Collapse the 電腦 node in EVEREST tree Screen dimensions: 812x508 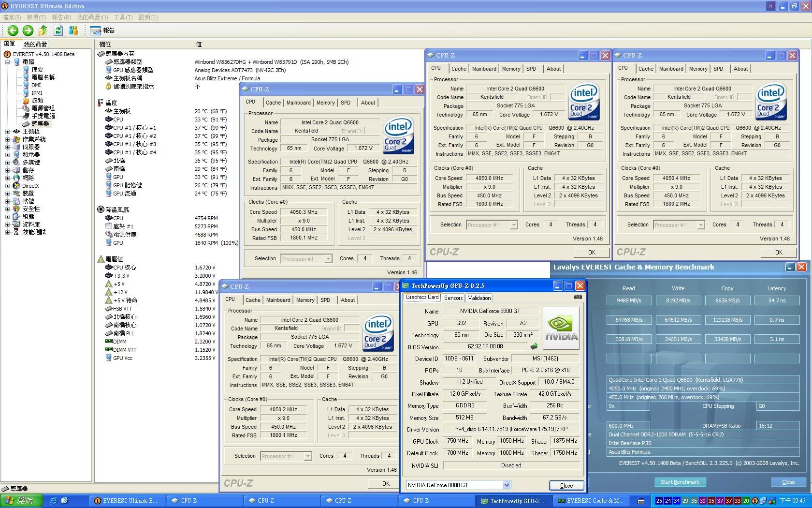click(x=7, y=62)
